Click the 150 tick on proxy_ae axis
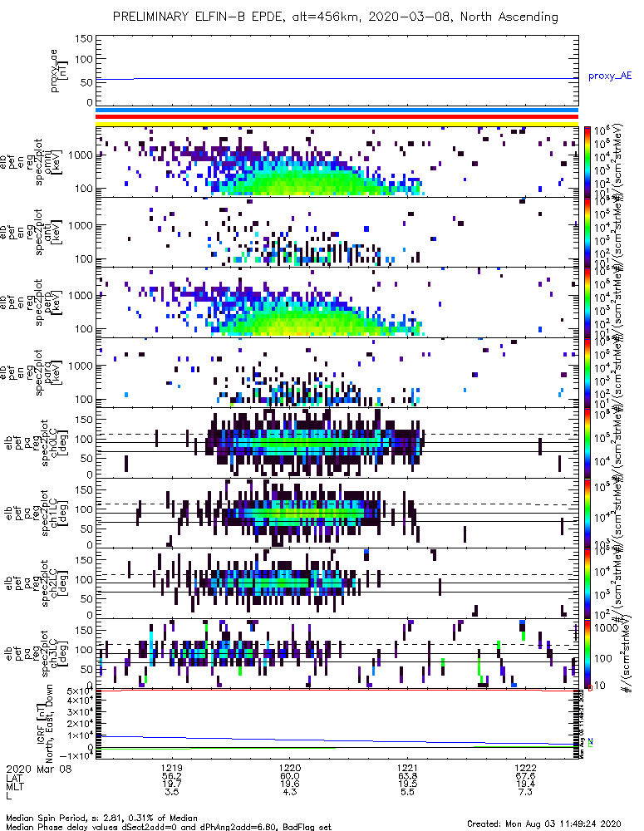This screenshot has width=644, height=831. 84,39
